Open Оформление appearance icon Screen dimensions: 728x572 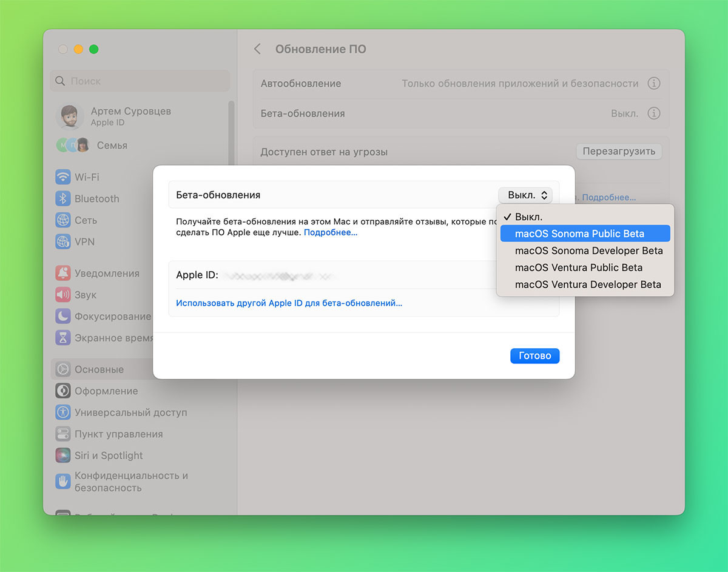click(63, 391)
